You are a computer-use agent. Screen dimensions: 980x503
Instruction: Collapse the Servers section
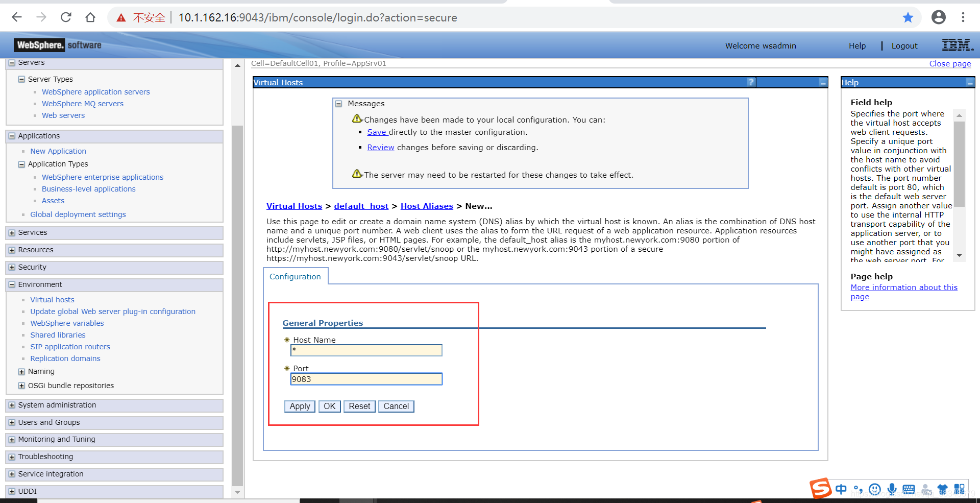point(12,63)
